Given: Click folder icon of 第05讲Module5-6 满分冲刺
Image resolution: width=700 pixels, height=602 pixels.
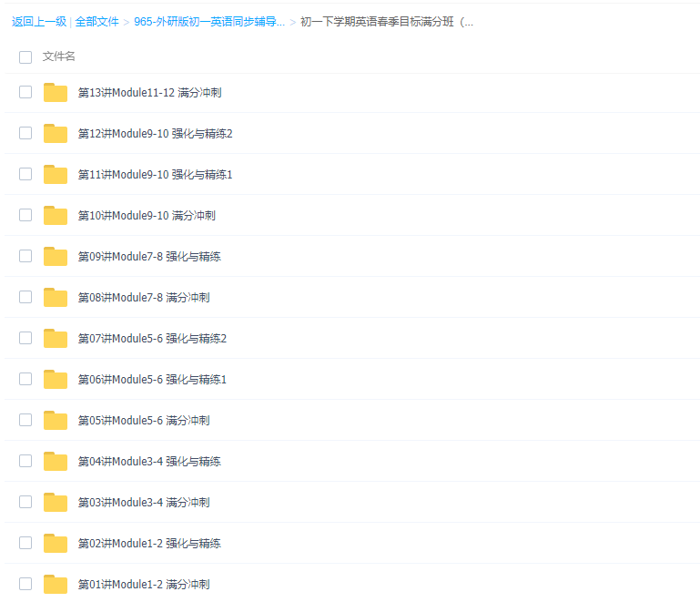Looking at the screenshot, I should [x=56, y=421].
